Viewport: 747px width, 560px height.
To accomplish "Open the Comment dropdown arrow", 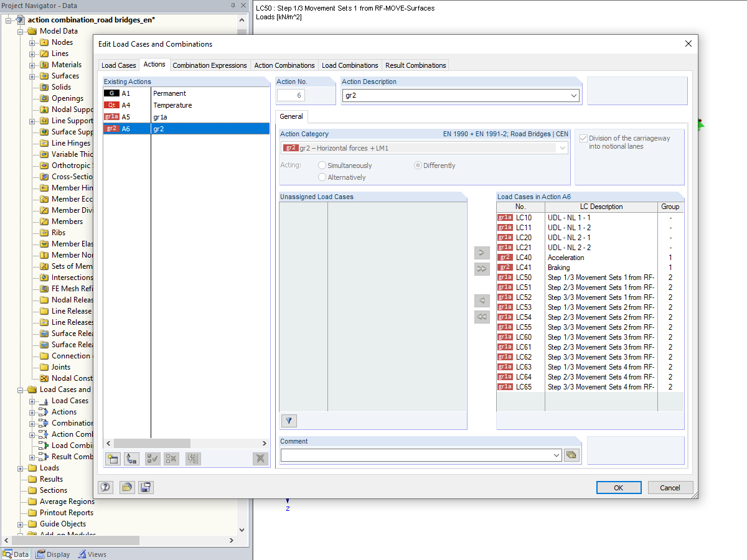I will click(x=556, y=455).
